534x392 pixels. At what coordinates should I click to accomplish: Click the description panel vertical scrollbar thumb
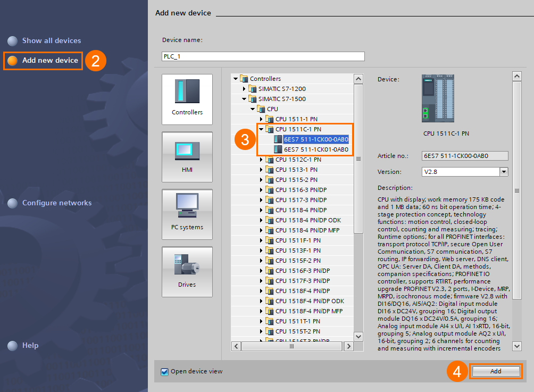[x=517, y=190]
